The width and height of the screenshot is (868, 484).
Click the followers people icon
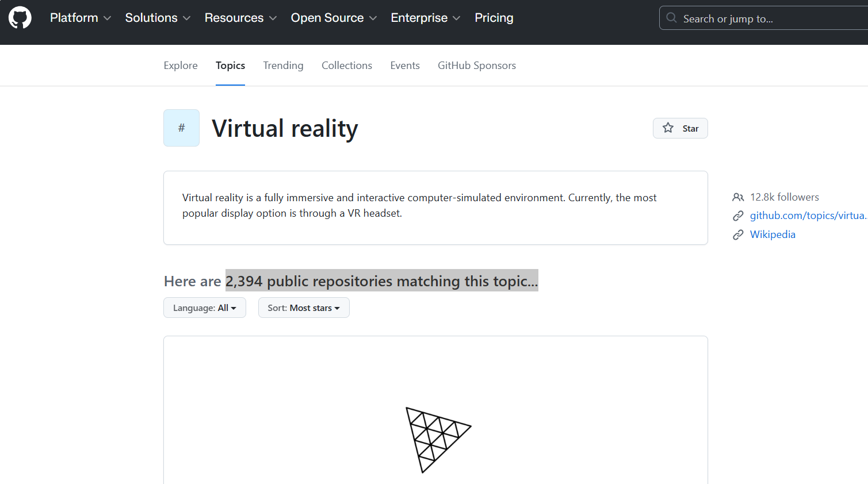[x=738, y=197]
